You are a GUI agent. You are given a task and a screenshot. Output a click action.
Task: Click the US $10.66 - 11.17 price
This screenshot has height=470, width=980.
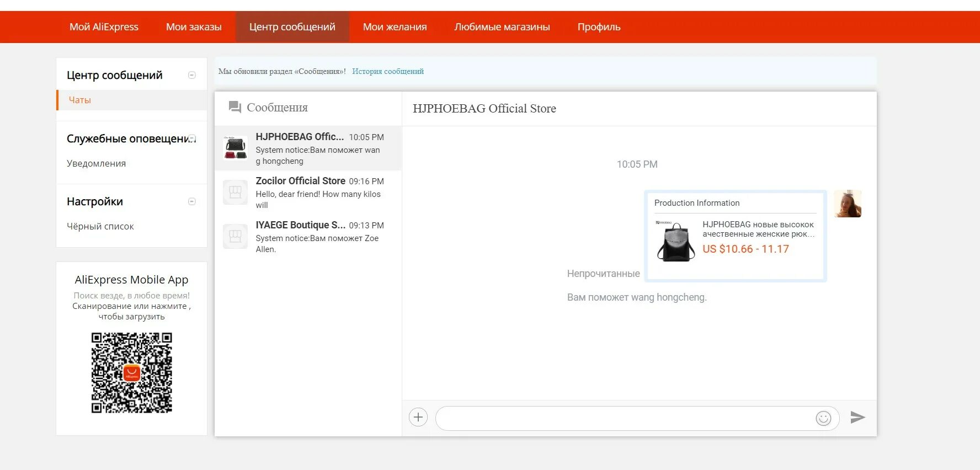pyautogui.click(x=745, y=249)
